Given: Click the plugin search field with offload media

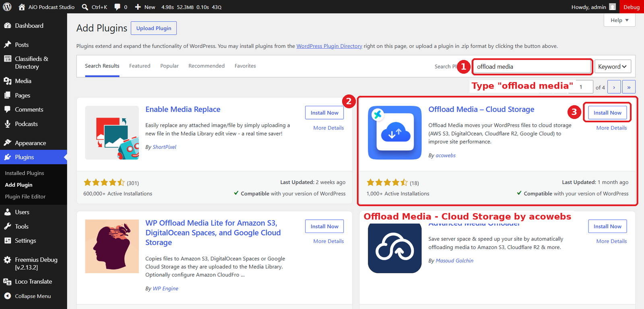Looking at the screenshot, I should click(532, 66).
